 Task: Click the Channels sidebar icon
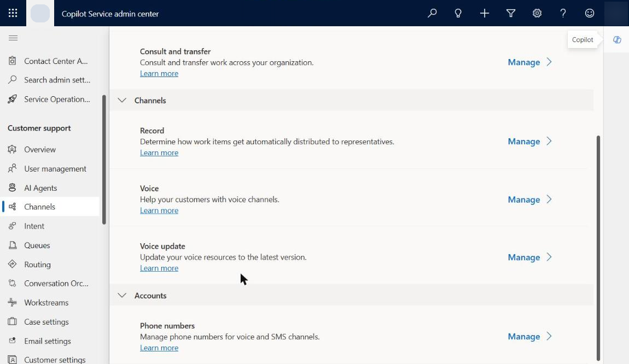(x=13, y=207)
